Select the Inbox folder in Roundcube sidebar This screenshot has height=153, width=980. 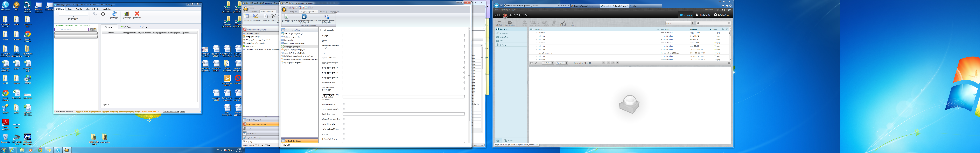tap(504, 29)
